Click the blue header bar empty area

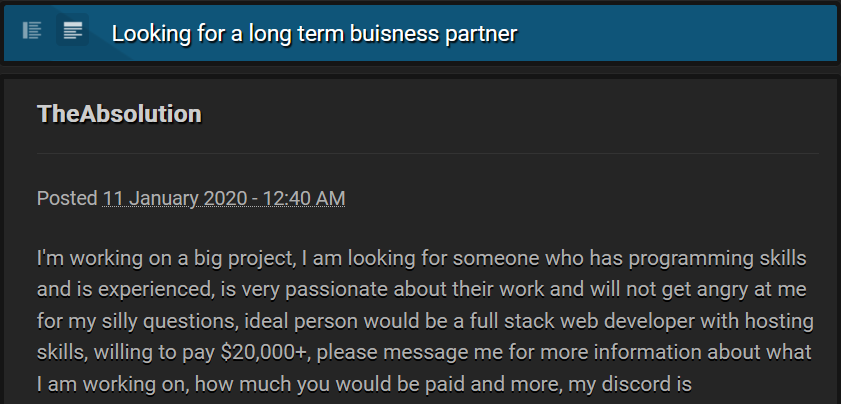(x=676, y=33)
